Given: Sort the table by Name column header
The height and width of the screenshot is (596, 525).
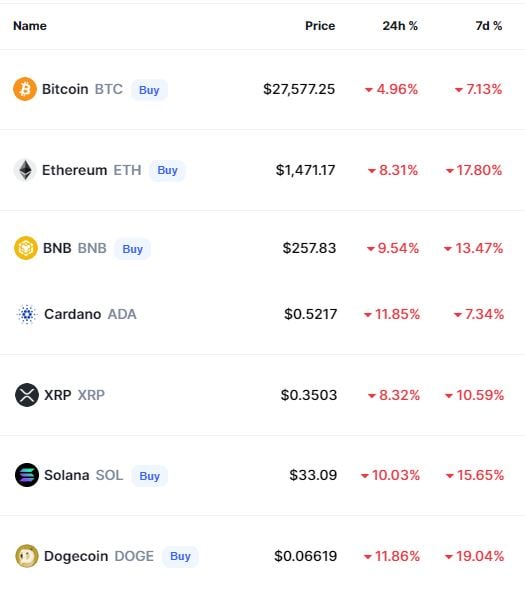Looking at the screenshot, I should click(30, 26).
